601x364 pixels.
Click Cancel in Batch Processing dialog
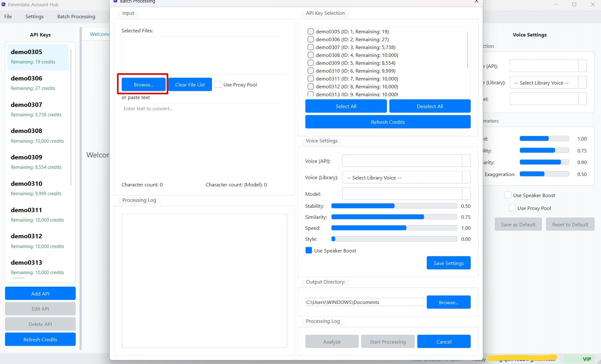pos(444,342)
